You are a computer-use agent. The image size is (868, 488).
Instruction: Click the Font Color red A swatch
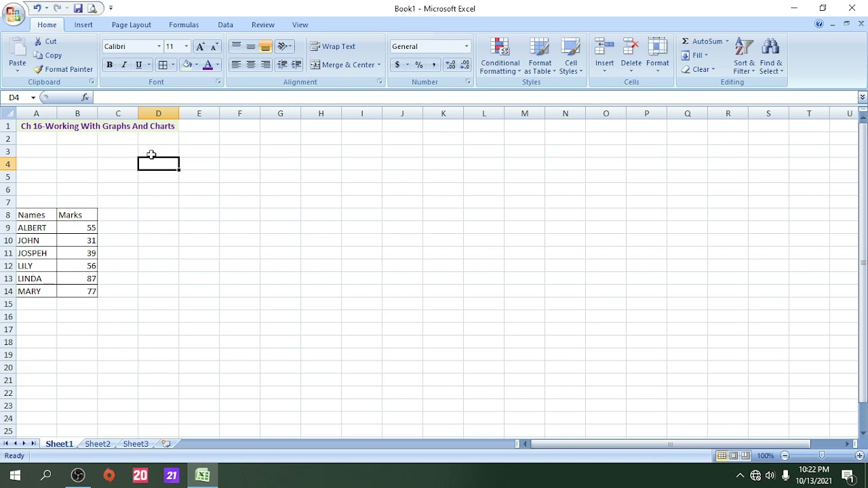click(208, 64)
